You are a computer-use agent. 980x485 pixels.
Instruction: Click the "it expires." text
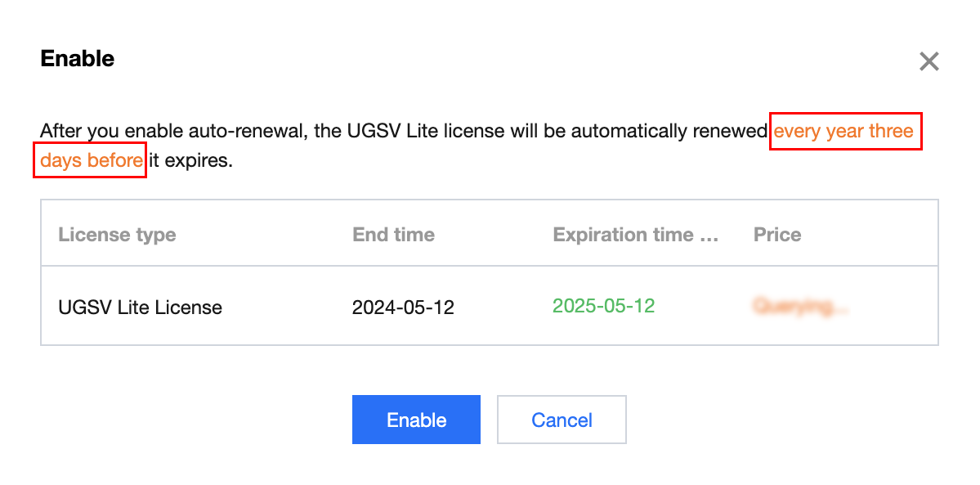[191, 160]
